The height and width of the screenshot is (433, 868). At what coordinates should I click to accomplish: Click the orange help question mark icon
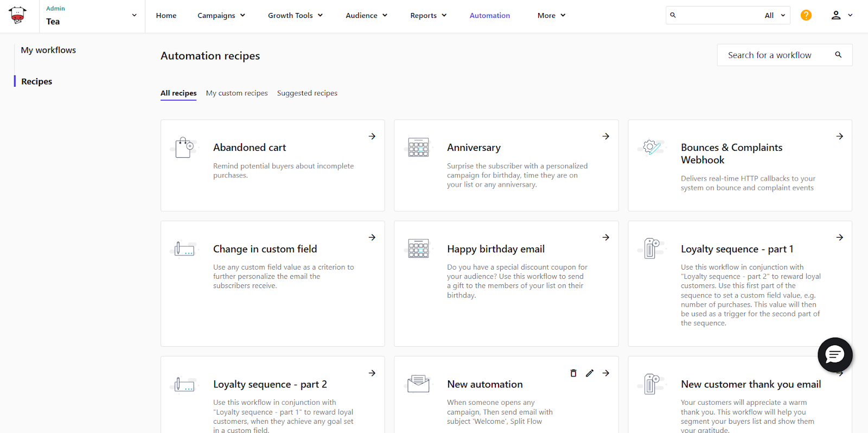coord(806,15)
